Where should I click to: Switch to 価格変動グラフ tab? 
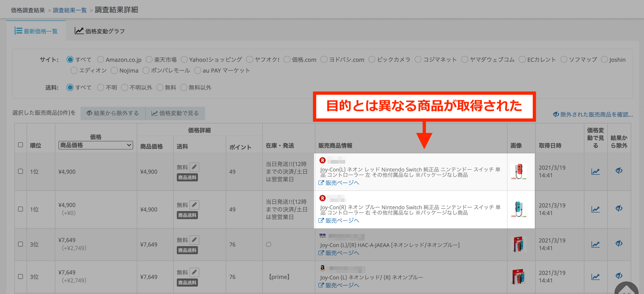100,31
